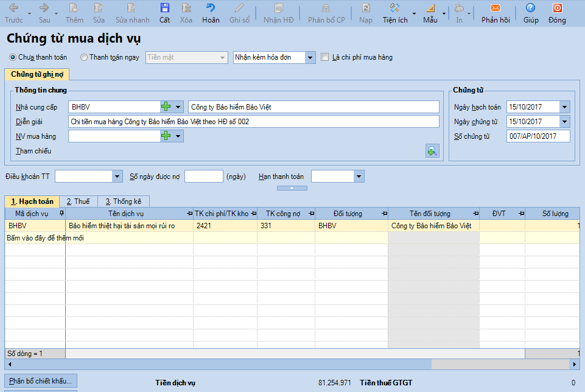Click the Nạp reload icon
This screenshot has width=585, height=392.
(366, 13)
